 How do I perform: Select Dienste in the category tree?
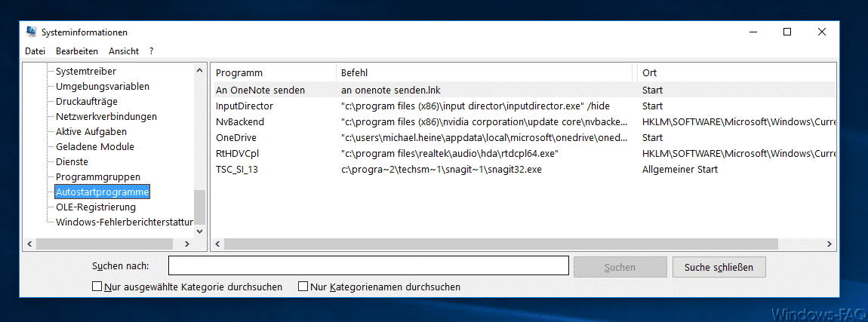point(72,161)
